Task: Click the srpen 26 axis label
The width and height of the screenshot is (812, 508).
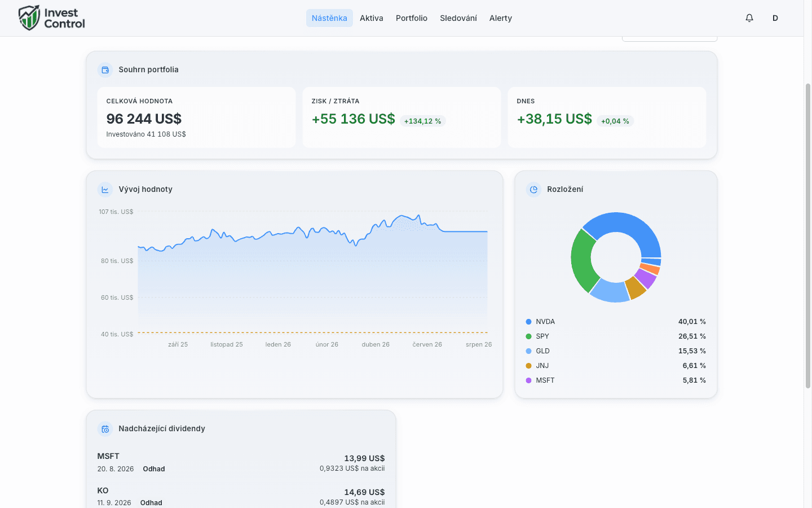Action: 479,344
